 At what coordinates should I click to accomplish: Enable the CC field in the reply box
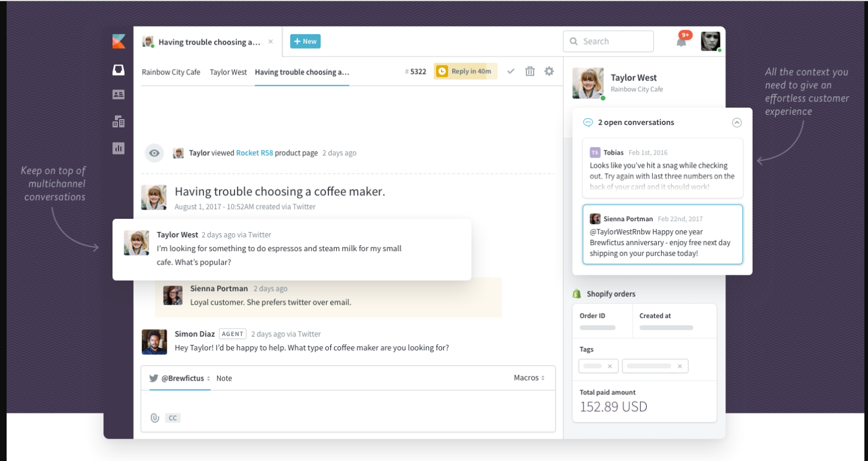point(174,418)
